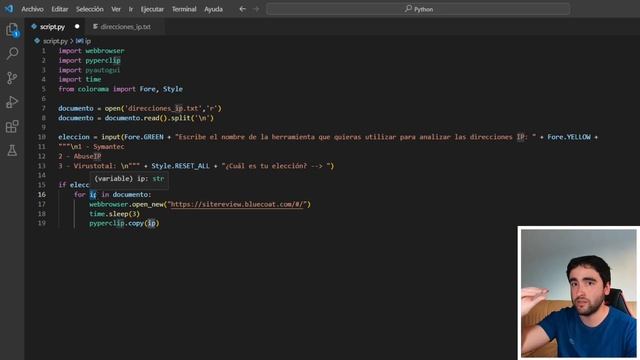Open the Ir menu

pyautogui.click(x=131, y=9)
